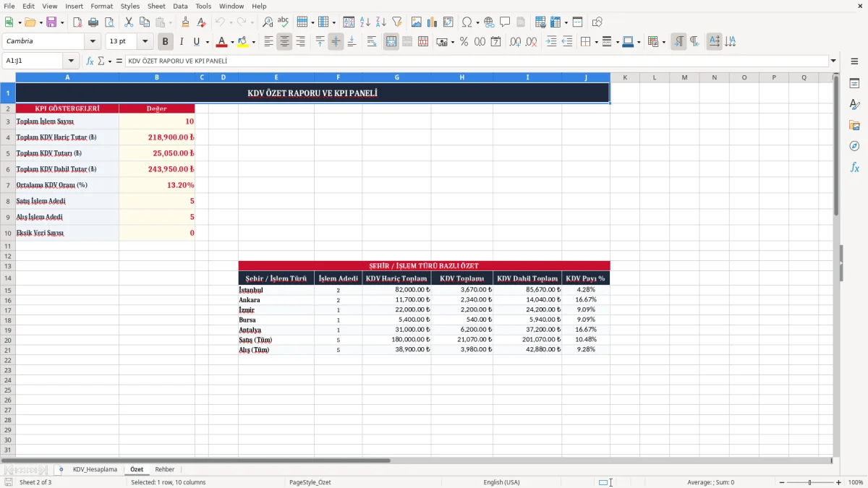The height and width of the screenshot is (488, 868).
Task: Insert a comment
Action: 505,22
